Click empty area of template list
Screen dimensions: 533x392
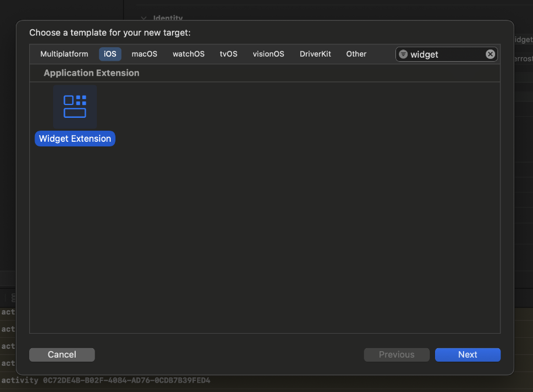pyautogui.click(x=262, y=233)
